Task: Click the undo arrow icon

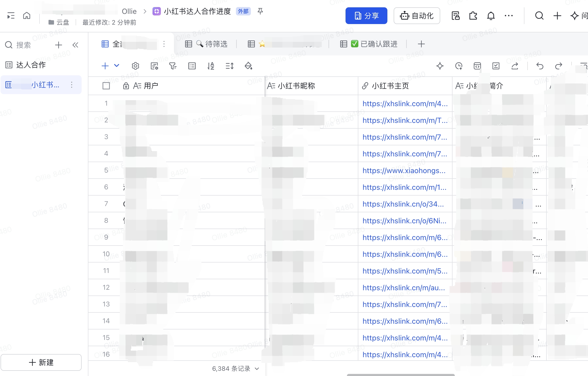Action: pos(540,66)
